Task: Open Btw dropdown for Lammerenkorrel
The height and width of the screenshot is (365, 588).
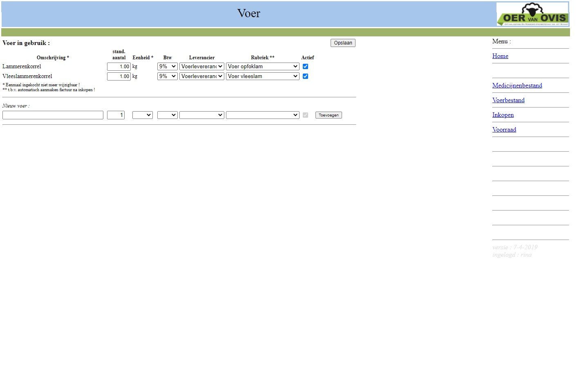Action: coord(167,66)
